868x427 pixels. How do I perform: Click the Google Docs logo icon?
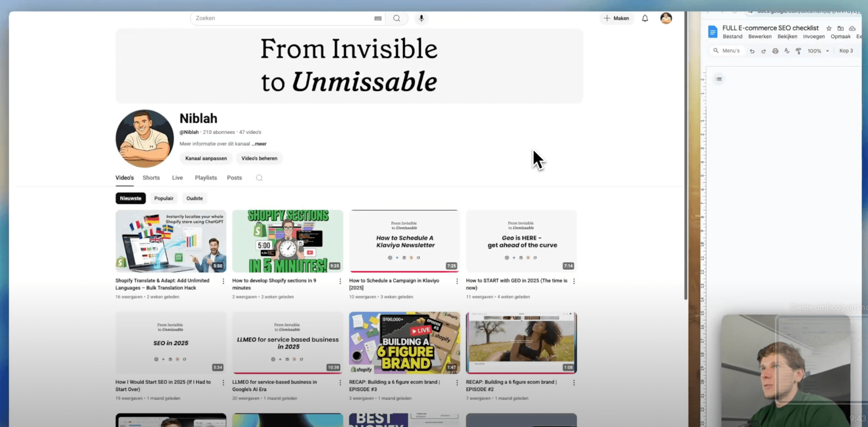coord(712,32)
